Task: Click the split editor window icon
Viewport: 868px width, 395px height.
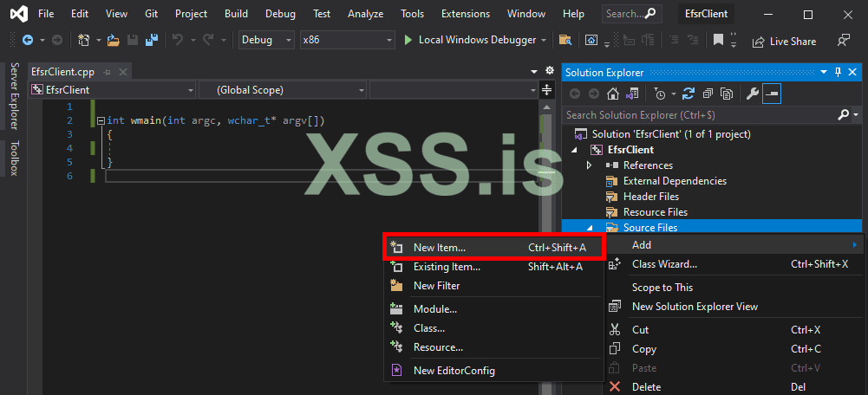Action: (x=546, y=89)
